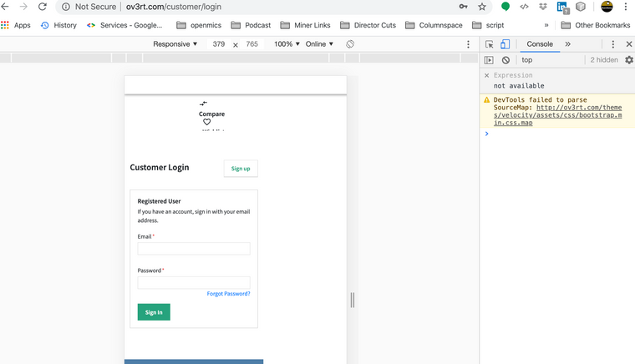
Task: Open the code brackets extension icon
Action: coord(524,7)
